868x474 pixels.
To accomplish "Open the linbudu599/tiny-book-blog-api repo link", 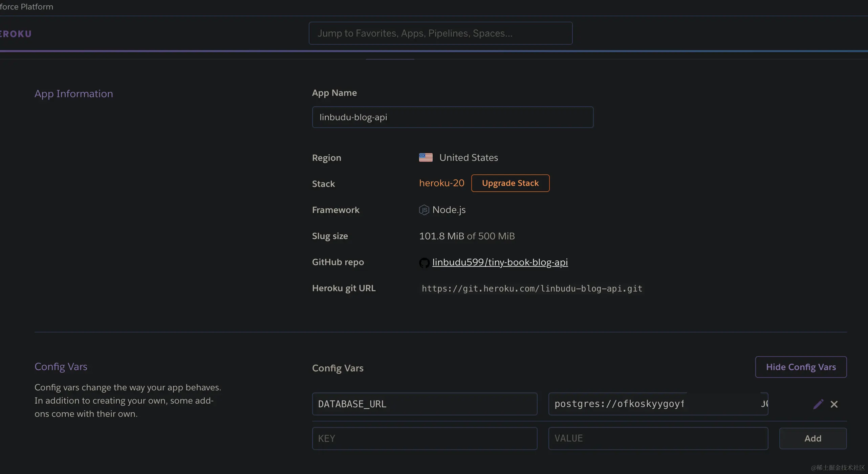I will coord(500,262).
